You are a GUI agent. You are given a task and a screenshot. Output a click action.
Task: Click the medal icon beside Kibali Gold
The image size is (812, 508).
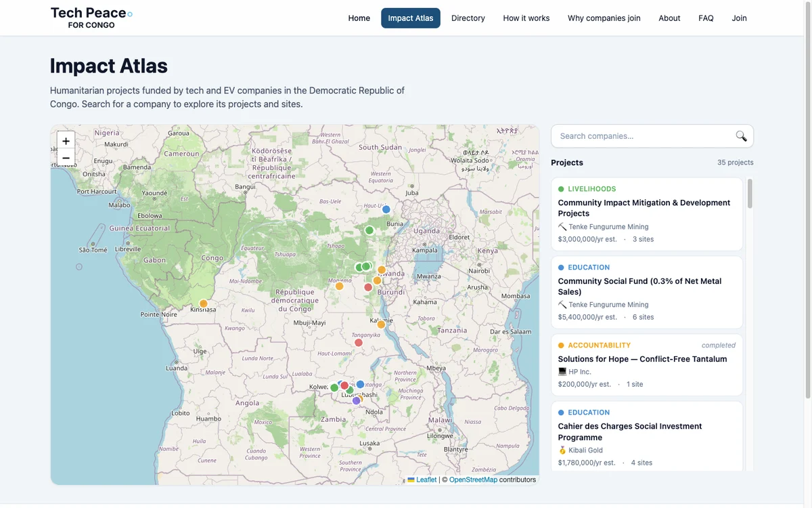(x=562, y=450)
